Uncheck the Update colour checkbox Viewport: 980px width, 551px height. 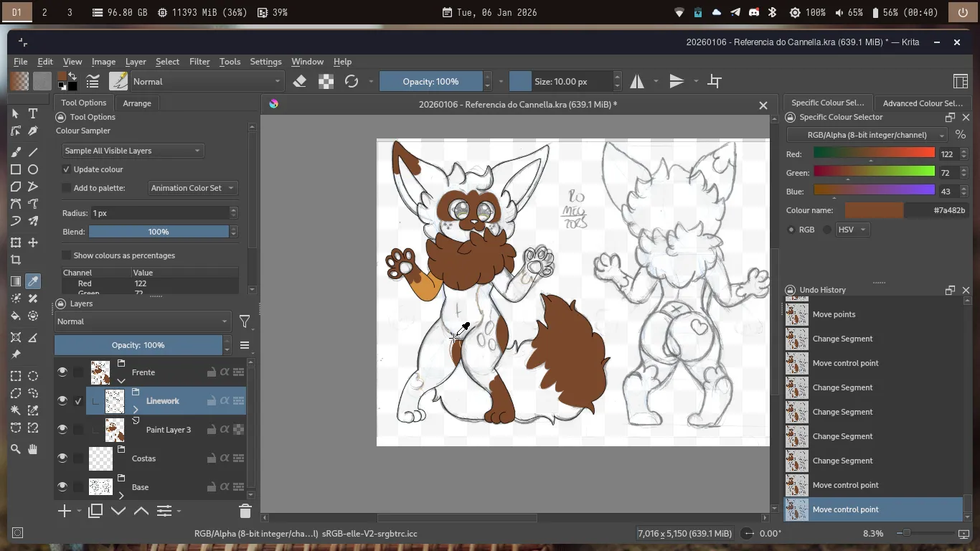(x=67, y=169)
